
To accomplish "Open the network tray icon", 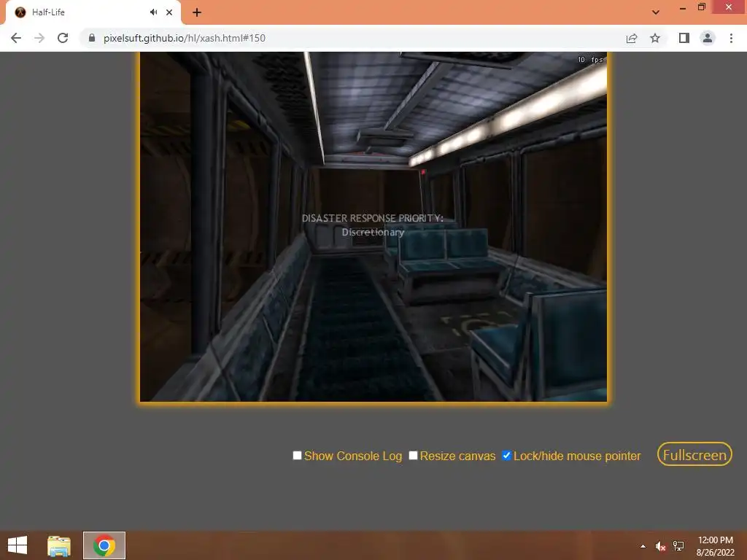I will click(678, 546).
